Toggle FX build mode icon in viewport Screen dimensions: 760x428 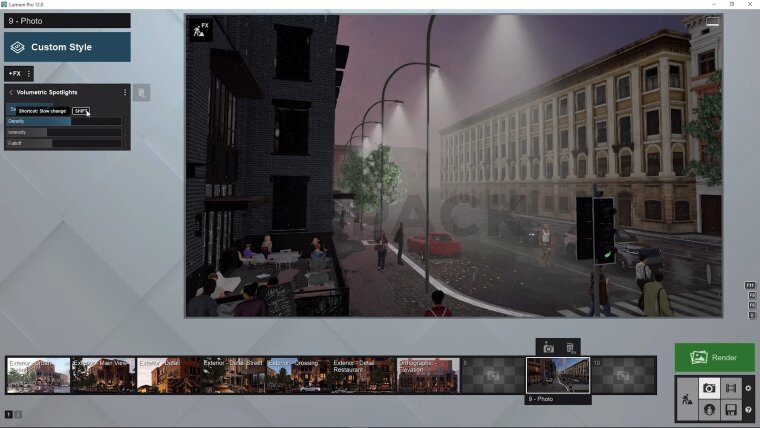(200, 29)
